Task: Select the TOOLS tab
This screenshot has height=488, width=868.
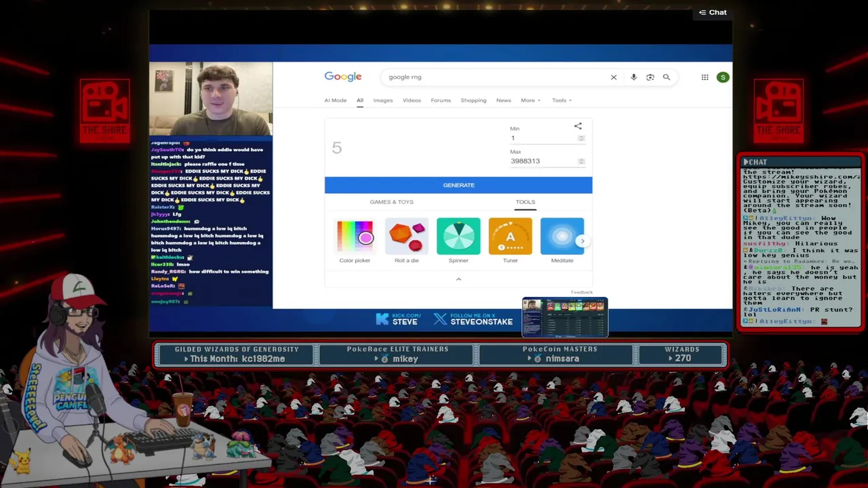Action: click(525, 202)
